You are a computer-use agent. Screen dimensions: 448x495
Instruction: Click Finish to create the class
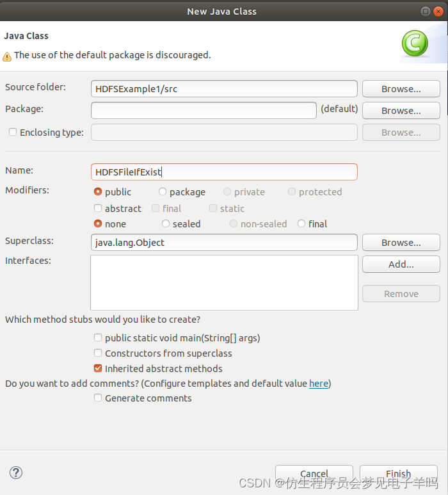[398, 474]
